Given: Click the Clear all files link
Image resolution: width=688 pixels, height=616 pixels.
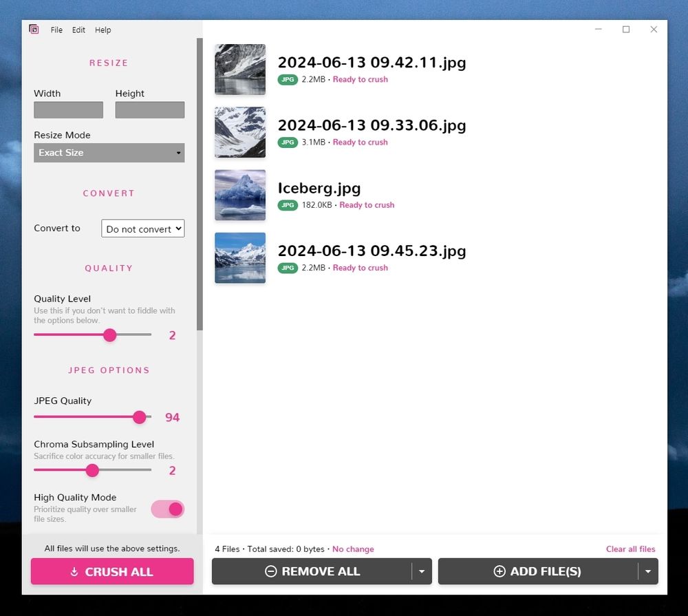Looking at the screenshot, I should click(x=630, y=549).
